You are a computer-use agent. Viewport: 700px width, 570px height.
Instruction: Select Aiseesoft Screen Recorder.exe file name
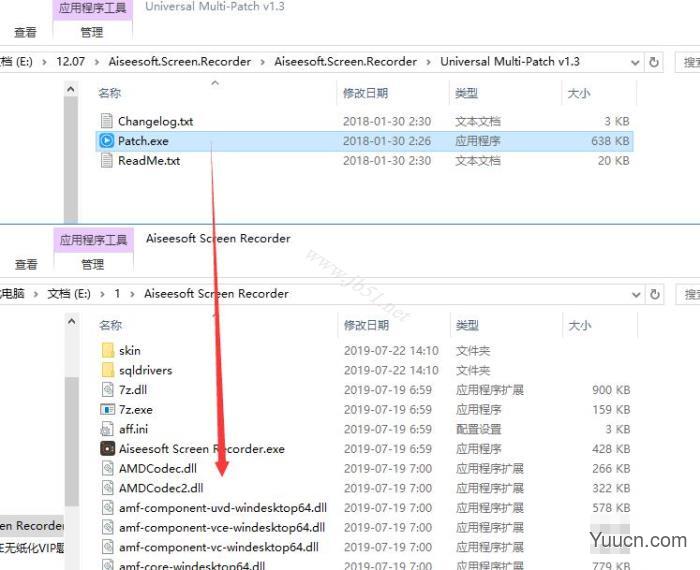[202, 449]
